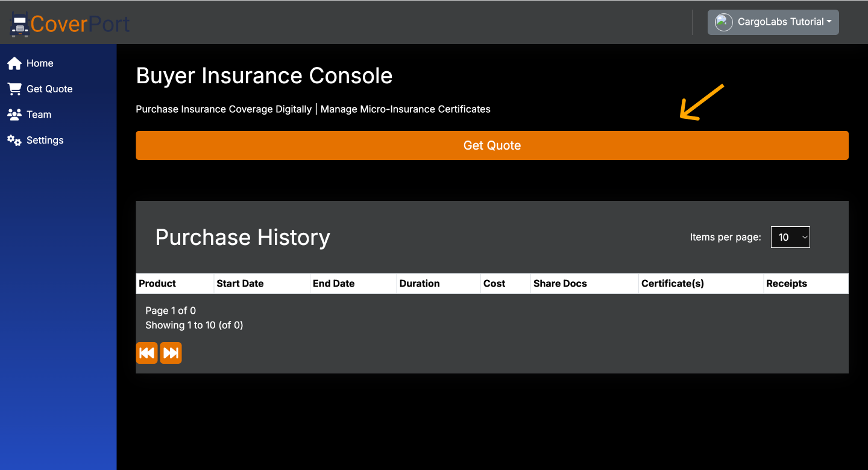Click the shopping cart icon in sidebar

(14, 89)
